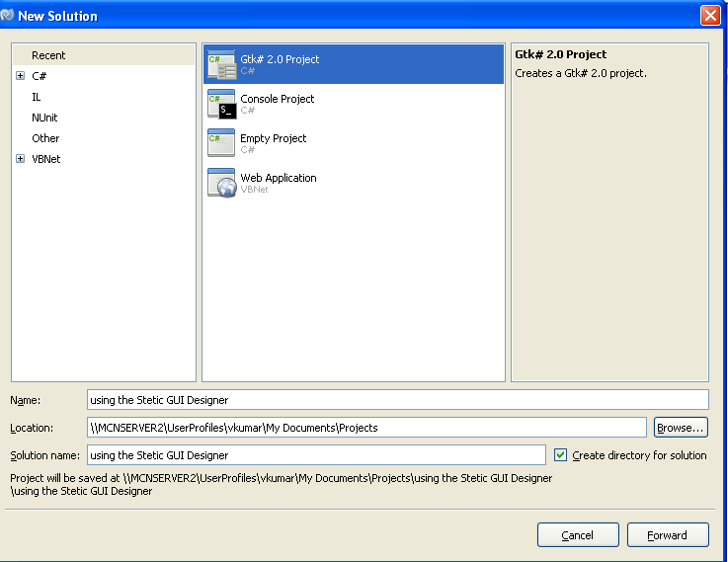
Task: Click the 'Creates a Gtk# 2.0 project.' description
Action: [x=581, y=73]
